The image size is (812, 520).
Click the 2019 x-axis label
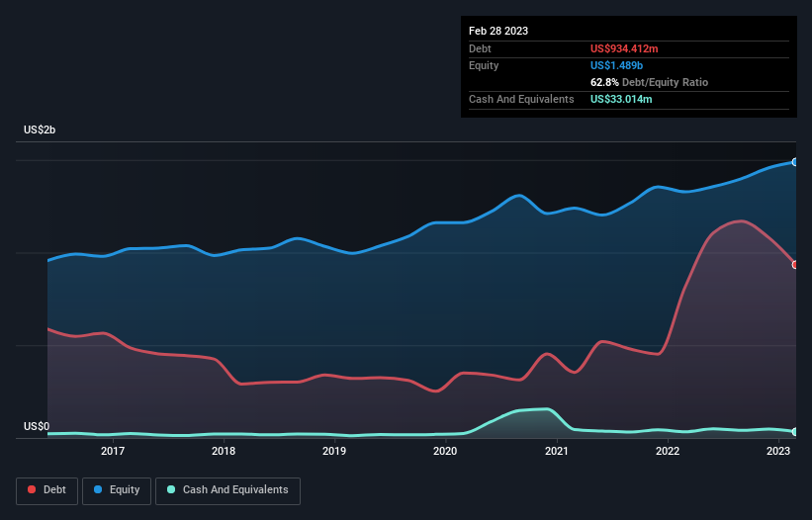(334, 451)
